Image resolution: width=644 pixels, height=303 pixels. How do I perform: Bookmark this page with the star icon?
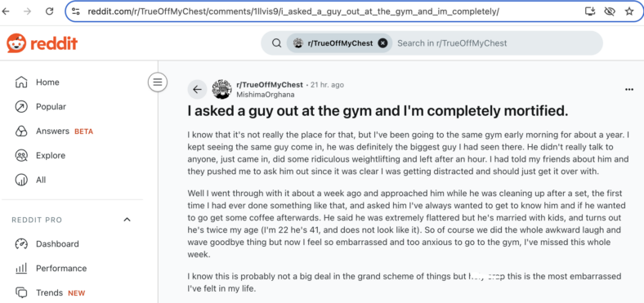point(629,11)
